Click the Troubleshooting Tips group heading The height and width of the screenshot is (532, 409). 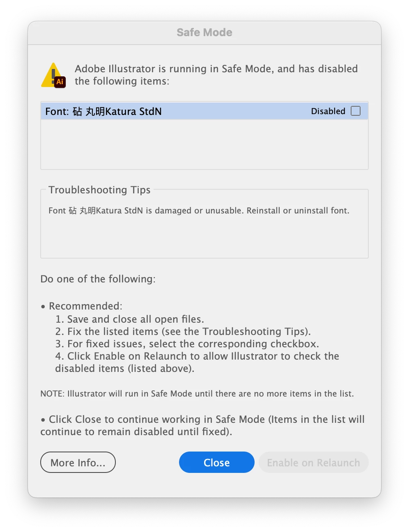[99, 190]
